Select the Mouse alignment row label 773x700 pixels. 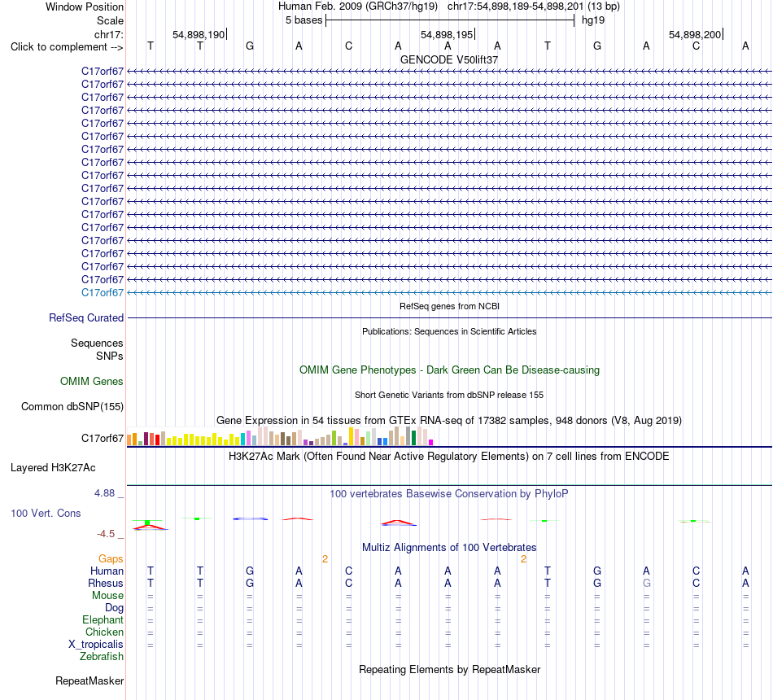pos(107,596)
